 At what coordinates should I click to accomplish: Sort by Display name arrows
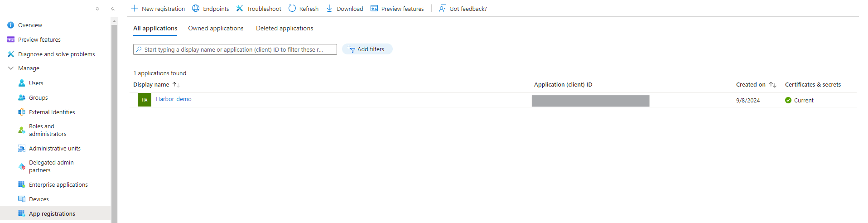click(x=176, y=85)
